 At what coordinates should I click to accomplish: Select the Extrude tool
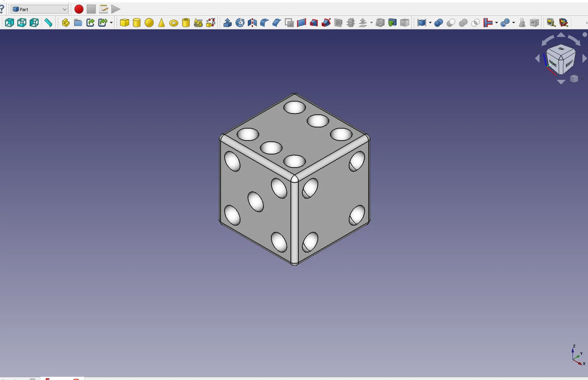click(x=227, y=23)
